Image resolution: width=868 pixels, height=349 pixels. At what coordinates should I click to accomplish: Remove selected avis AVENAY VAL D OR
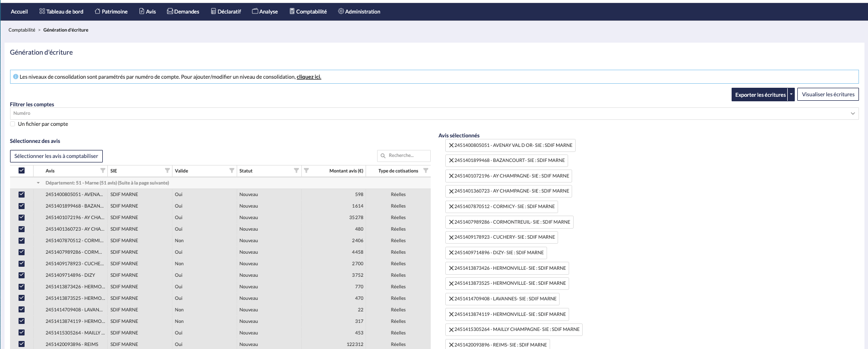click(451, 145)
